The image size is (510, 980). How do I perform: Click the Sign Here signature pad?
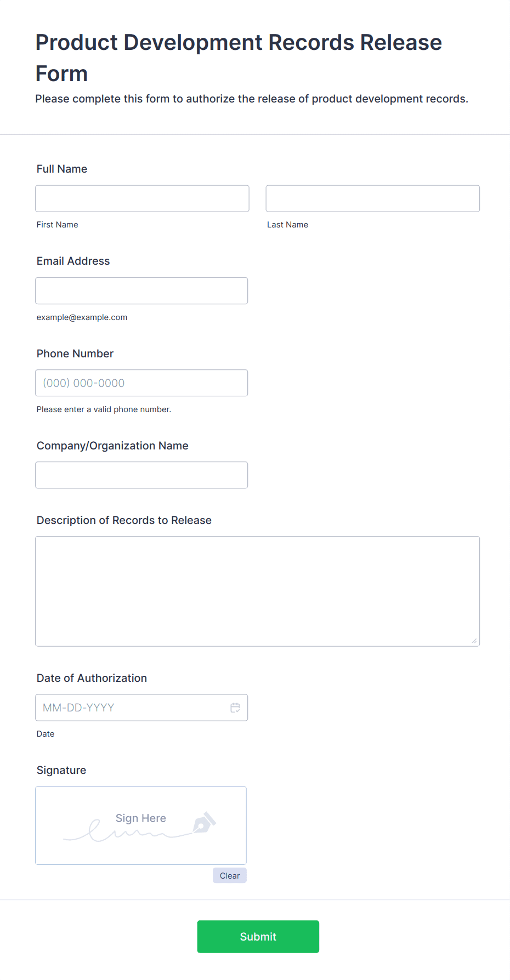point(141,825)
